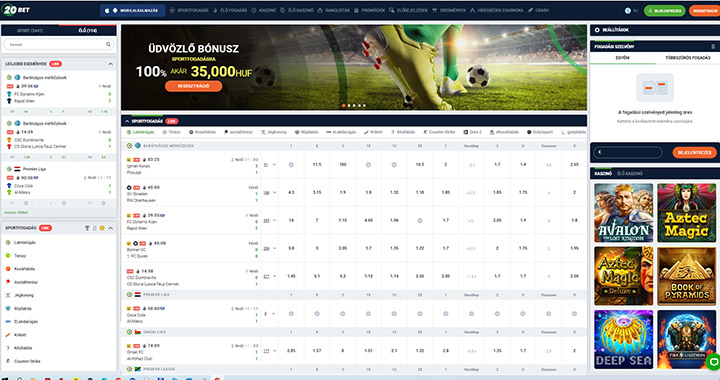Image resolution: width=720 pixels, height=380 pixels.
Task: Select Asztalitenisz in left sports list
Action: click(26, 282)
